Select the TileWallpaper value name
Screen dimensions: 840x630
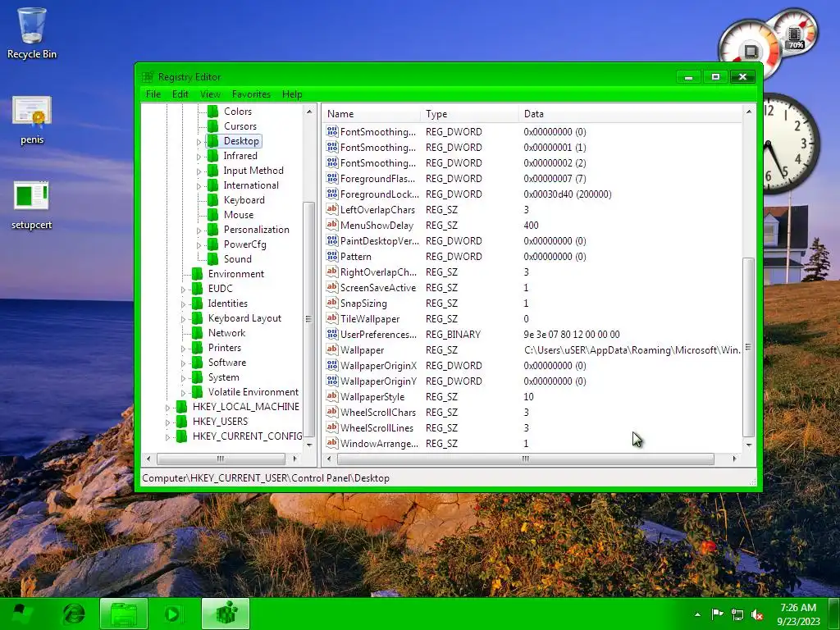point(370,319)
